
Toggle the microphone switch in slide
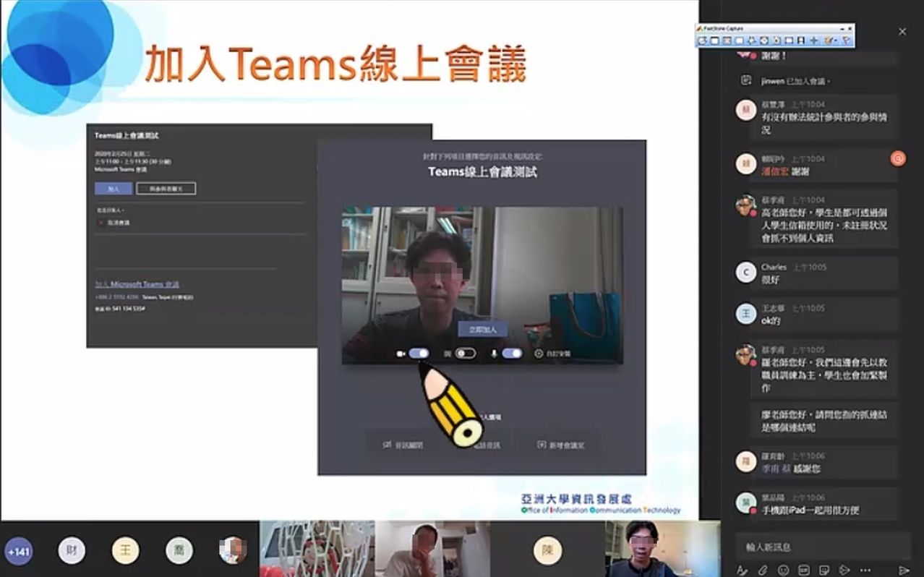tap(512, 354)
